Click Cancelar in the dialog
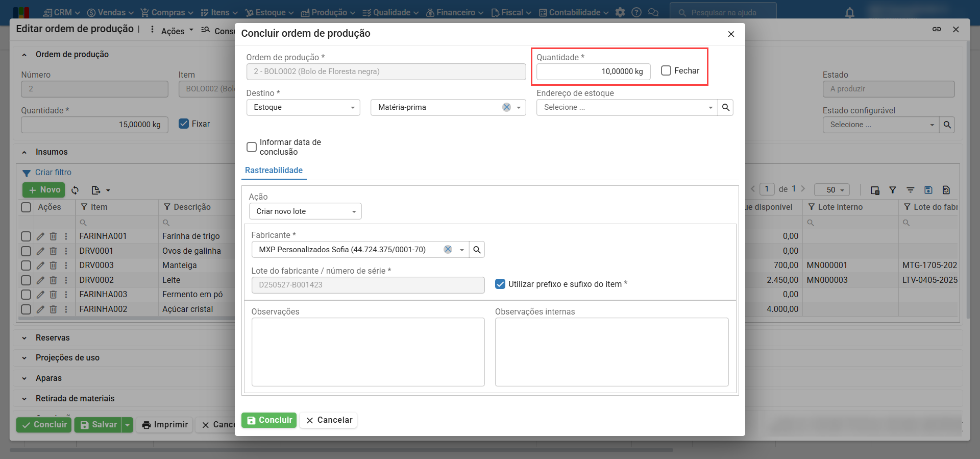The height and width of the screenshot is (459, 980). tap(329, 420)
